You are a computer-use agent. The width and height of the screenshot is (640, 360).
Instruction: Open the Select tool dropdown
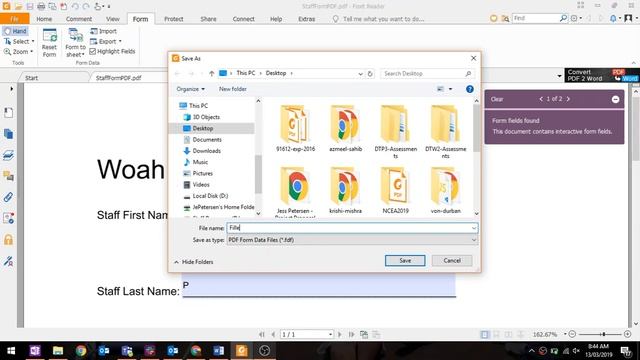click(x=19, y=41)
